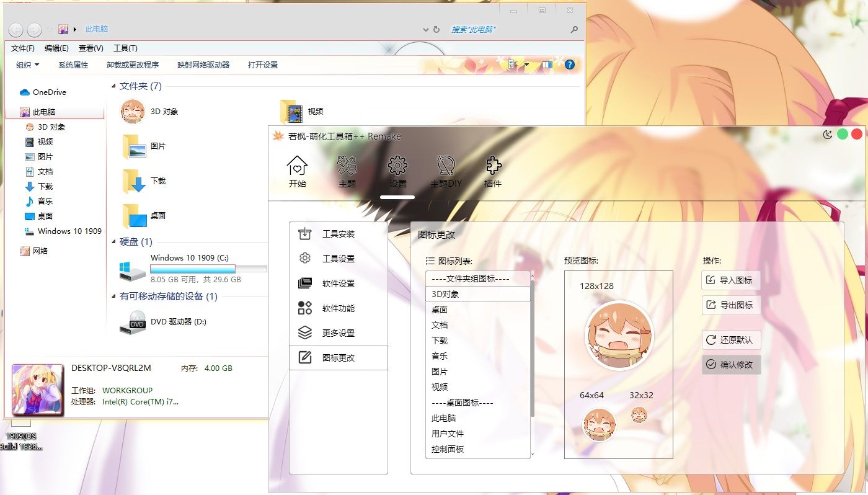The image size is (868, 495).
Task: Select the DVD 驱动器 (D:) icon
Action: 133,322
